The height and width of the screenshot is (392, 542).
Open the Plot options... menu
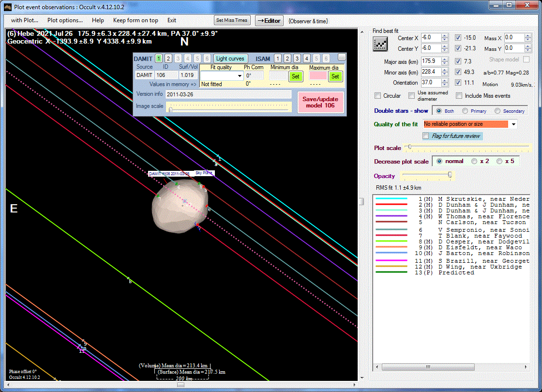pyautogui.click(x=65, y=20)
